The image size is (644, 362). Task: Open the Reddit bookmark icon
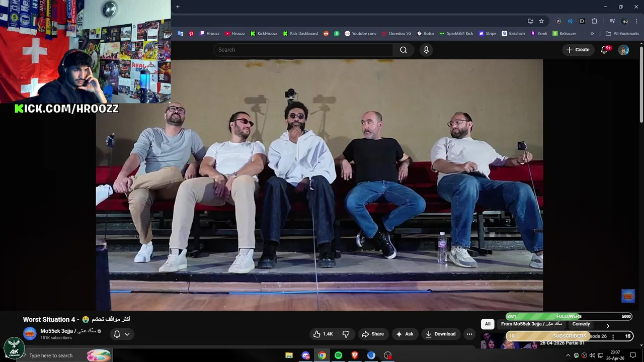click(x=326, y=34)
